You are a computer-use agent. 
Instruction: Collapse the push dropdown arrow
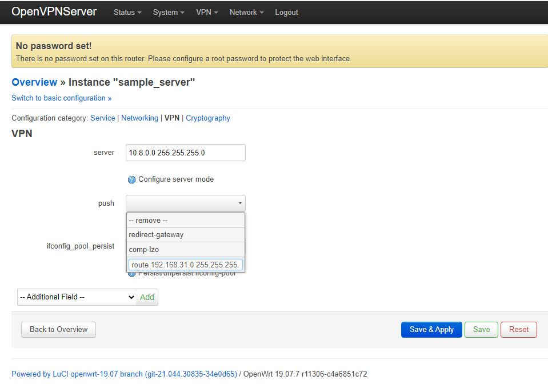[240, 203]
